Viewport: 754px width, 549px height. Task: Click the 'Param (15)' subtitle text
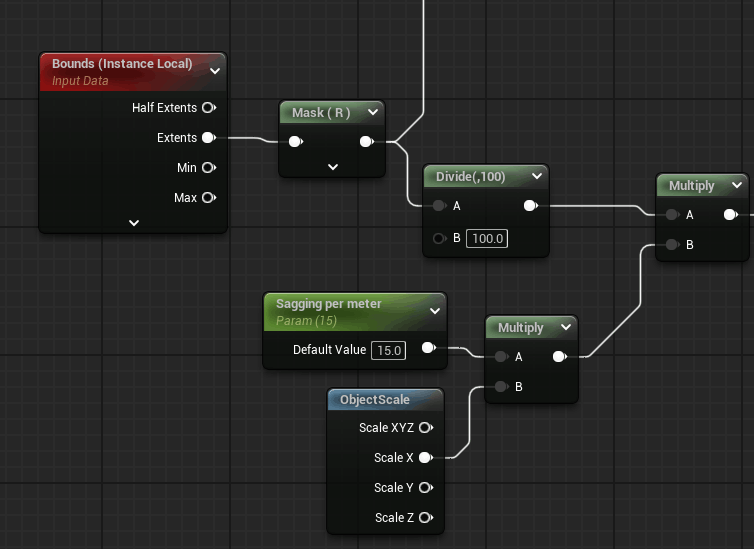[306, 321]
